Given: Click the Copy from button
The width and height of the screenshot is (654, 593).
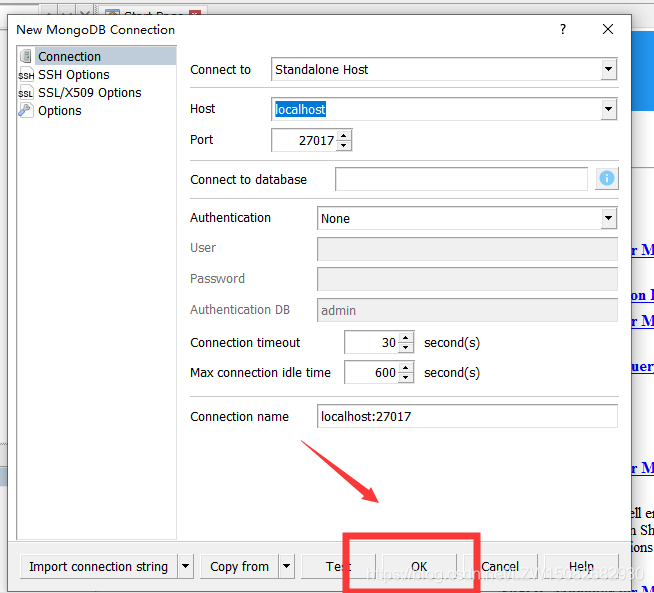Looking at the screenshot, I should coord(239,566).
